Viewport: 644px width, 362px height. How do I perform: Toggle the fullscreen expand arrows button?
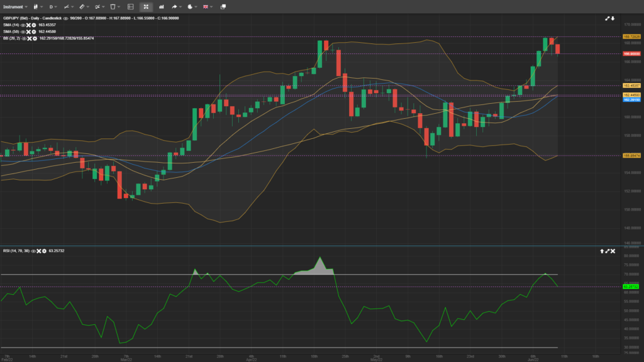tap(146, 6)
